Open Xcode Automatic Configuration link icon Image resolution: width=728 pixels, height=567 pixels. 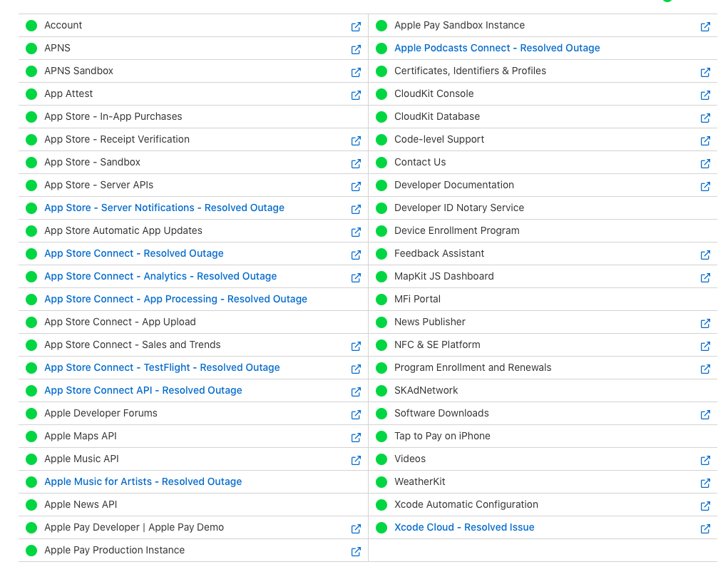point(705,506)
